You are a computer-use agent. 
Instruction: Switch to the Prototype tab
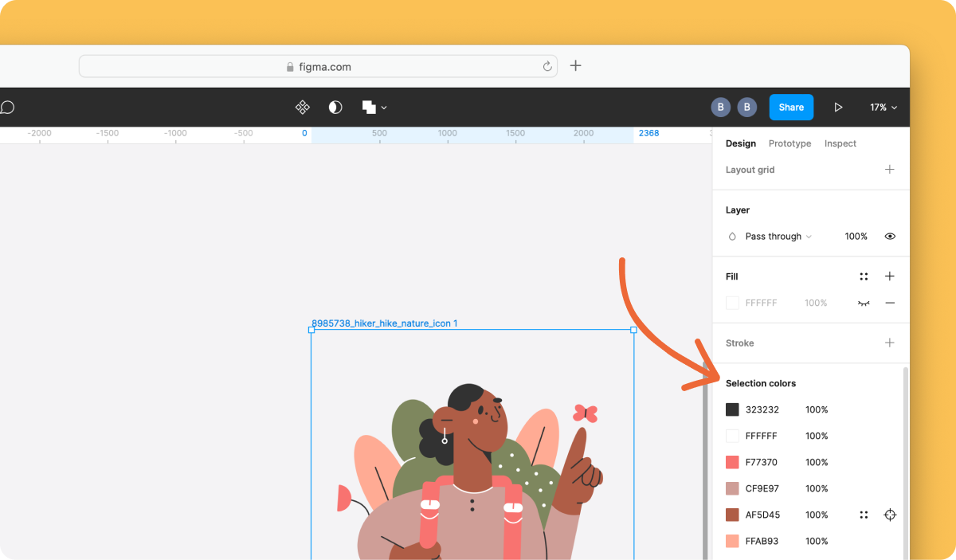pos(789,143)
